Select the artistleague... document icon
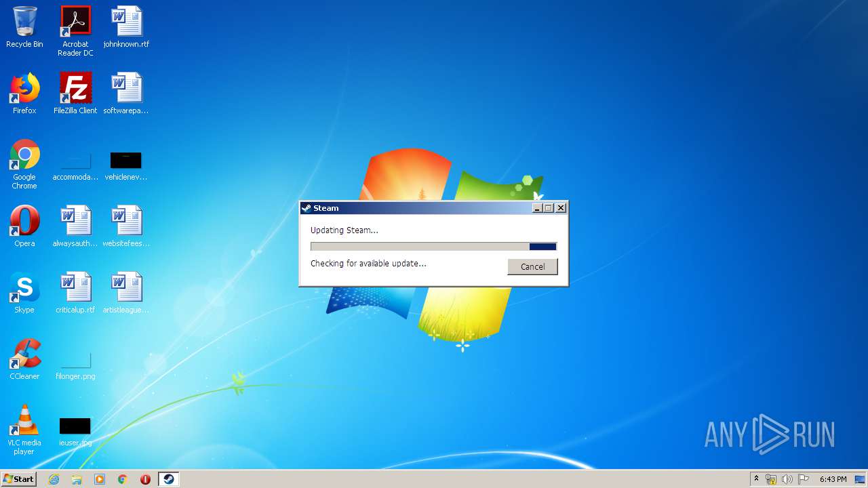868x488 pixels. (126, 293)
